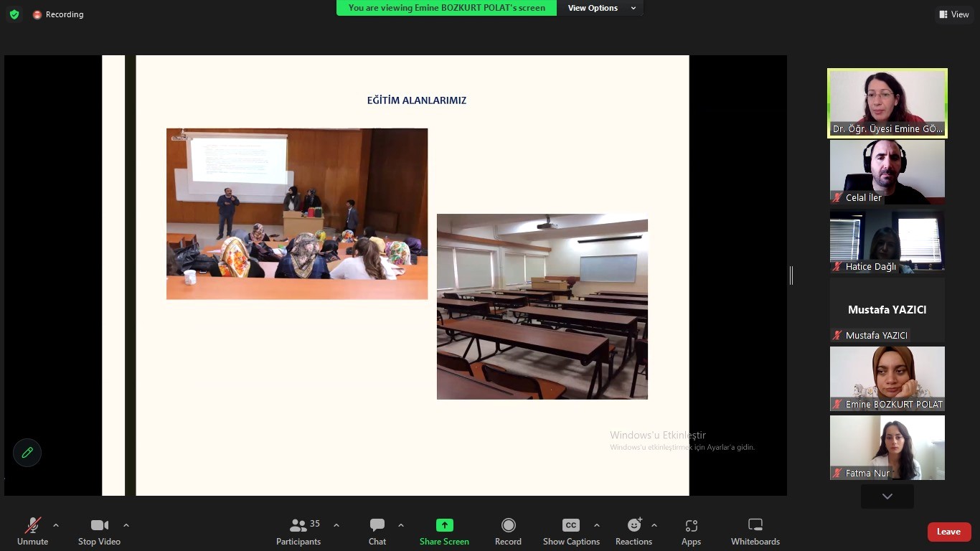Open the Participants panel

pos(298,532)
